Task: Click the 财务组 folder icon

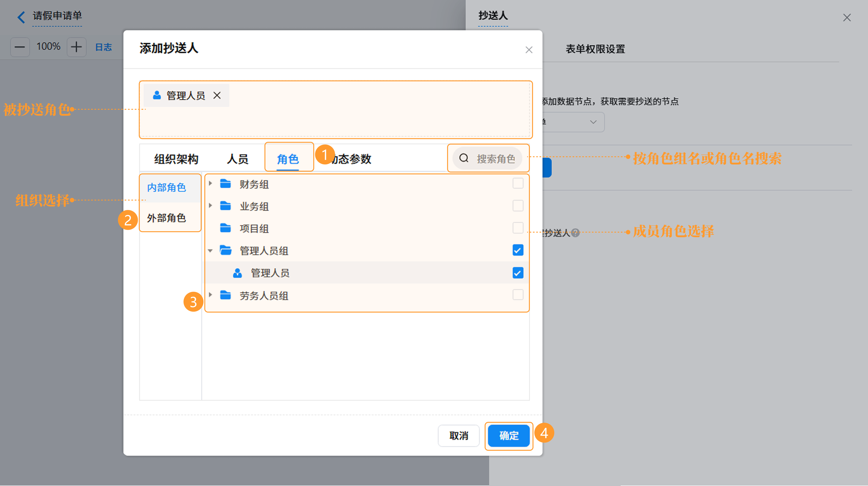Action: [x=225, y=184]
